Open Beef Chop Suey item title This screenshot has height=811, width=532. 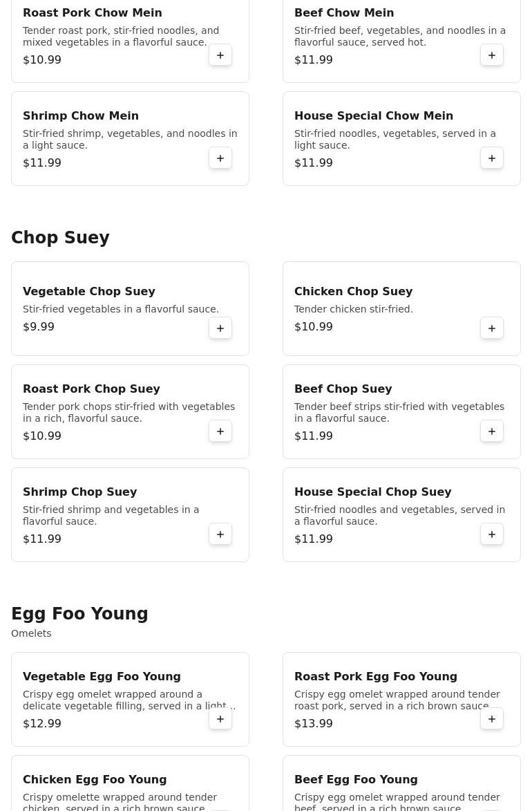(x=343, y=389)
